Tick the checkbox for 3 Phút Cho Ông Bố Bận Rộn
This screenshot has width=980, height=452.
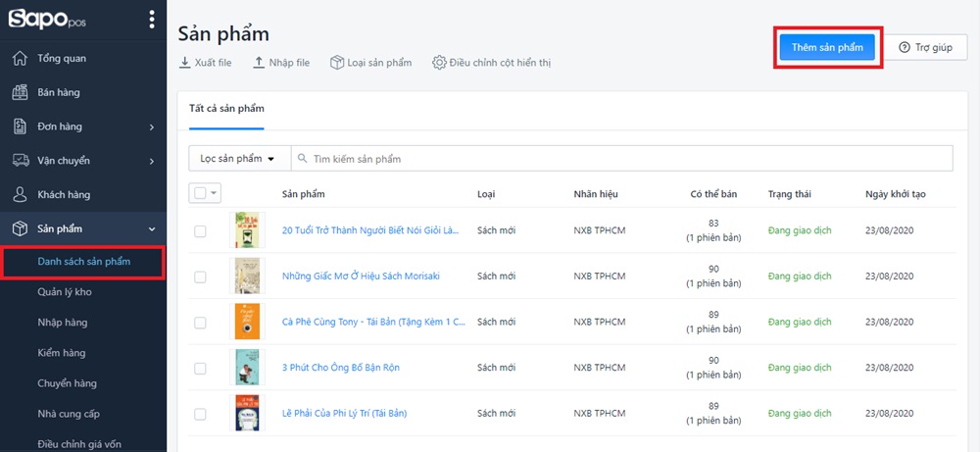200,368
